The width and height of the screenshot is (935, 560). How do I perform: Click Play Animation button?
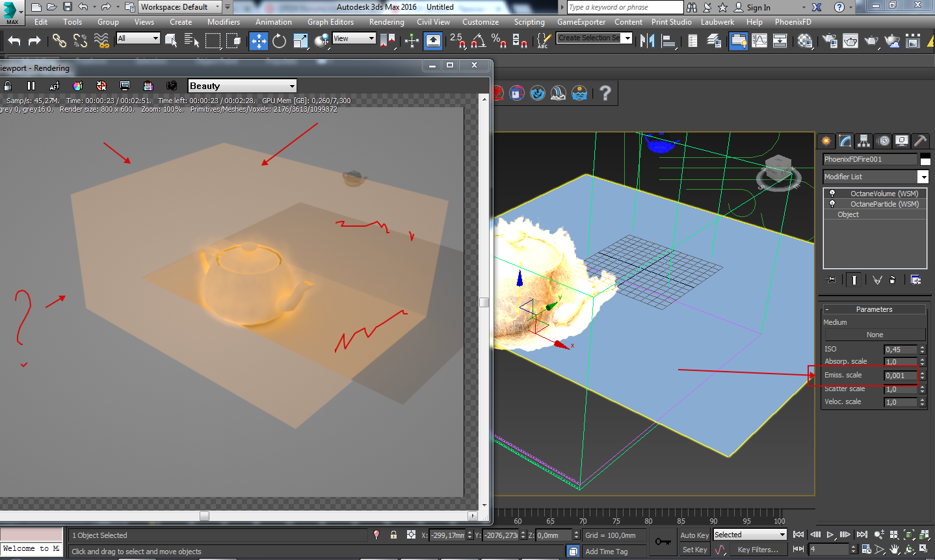coord(830,535)
